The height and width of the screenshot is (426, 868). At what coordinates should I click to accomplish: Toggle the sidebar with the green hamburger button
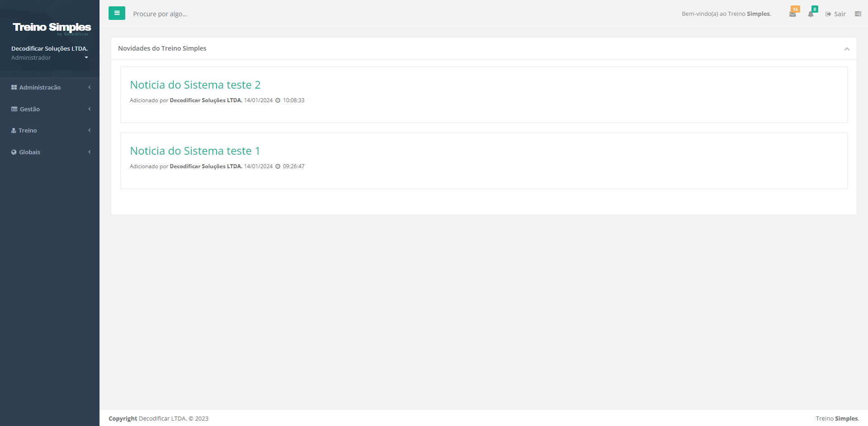tap(117, 13)
